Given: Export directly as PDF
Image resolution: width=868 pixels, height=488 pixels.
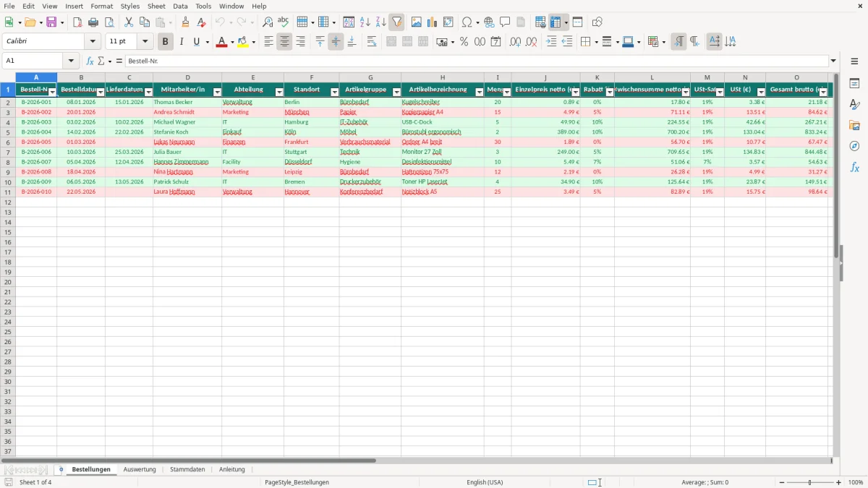Looking at the screenshot, I should [77, 22].
